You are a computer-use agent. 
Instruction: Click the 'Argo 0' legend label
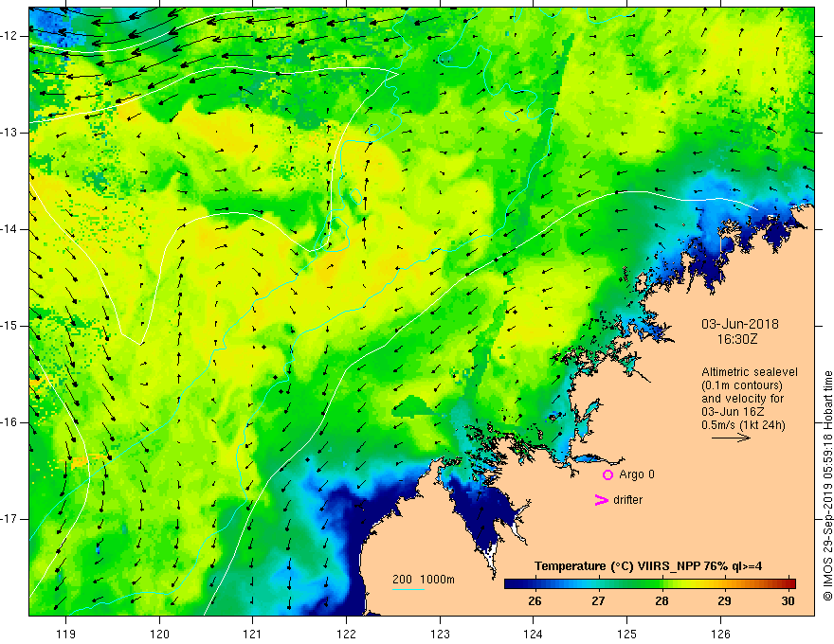(x=637, y=474)
